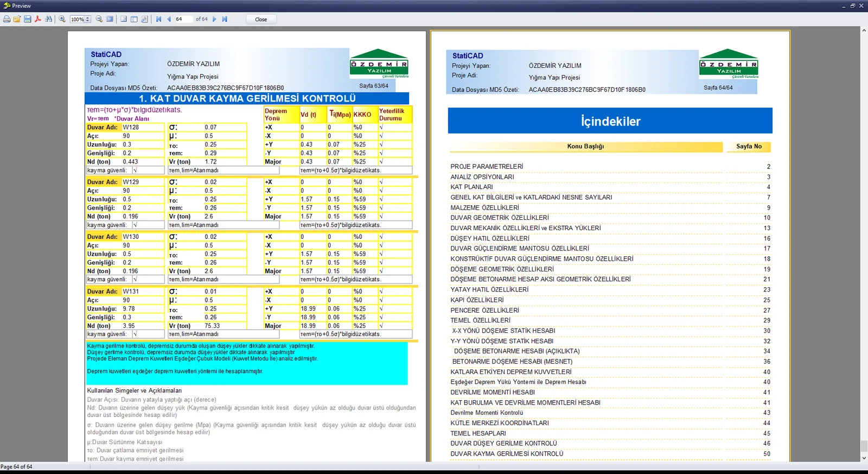Screen dimensions: 868x474
Task: Print the report with the printer icon
Action: point(7,19)
